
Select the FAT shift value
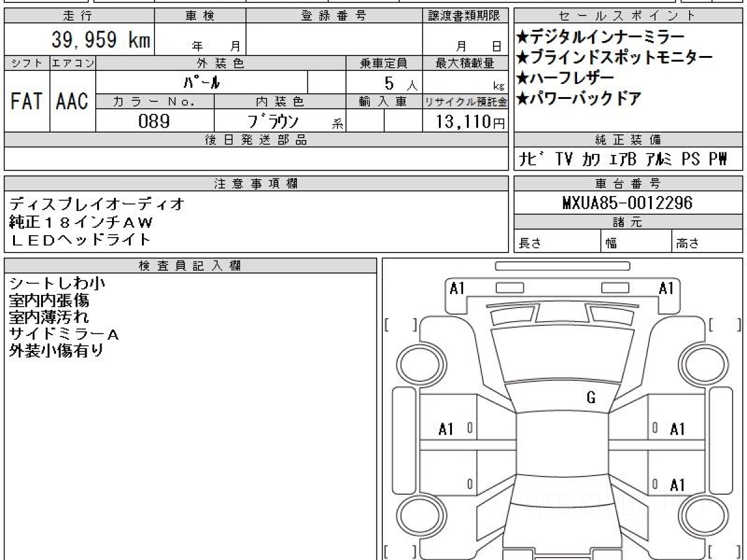[27, 101]
